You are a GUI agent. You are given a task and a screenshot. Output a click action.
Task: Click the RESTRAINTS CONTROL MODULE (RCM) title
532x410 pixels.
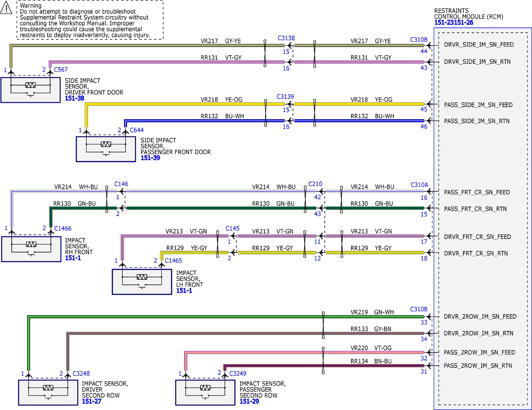click(x=469, y=14)
